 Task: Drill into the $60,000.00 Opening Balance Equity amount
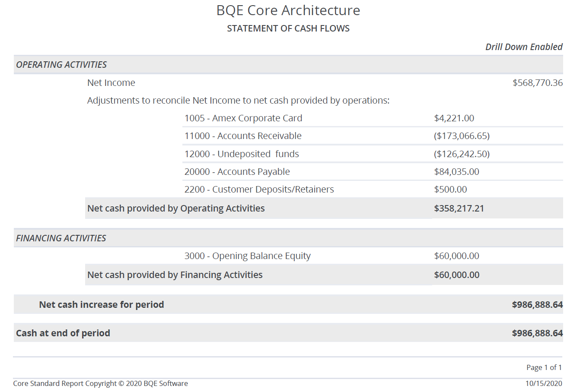click(x=456, y=256)
